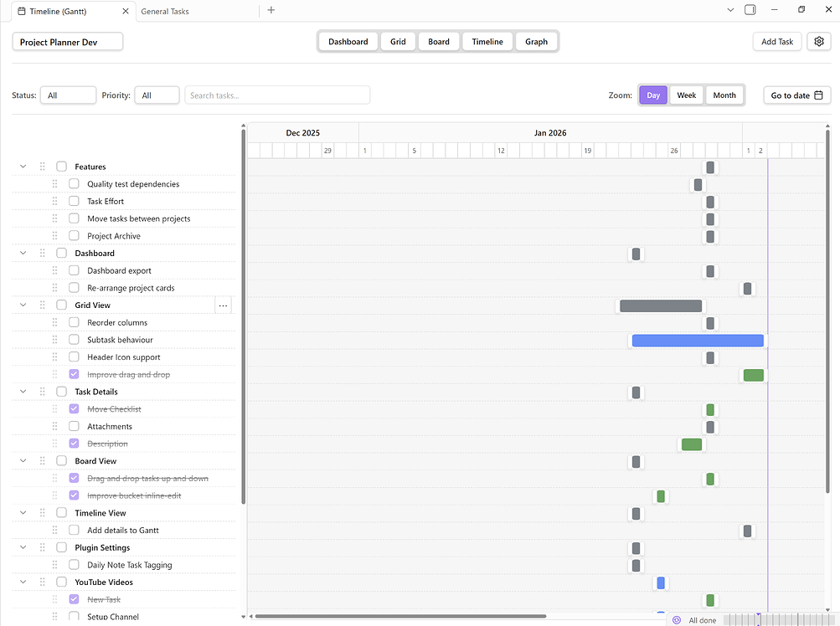
Task: Click the horizontal timeline scrollbar thumb
Action: click(400, 616)
